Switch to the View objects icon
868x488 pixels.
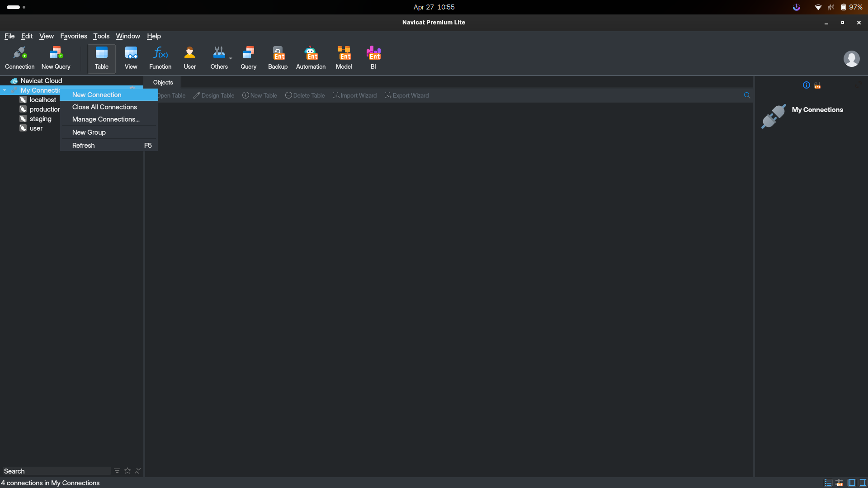click(x=131, y=58)
